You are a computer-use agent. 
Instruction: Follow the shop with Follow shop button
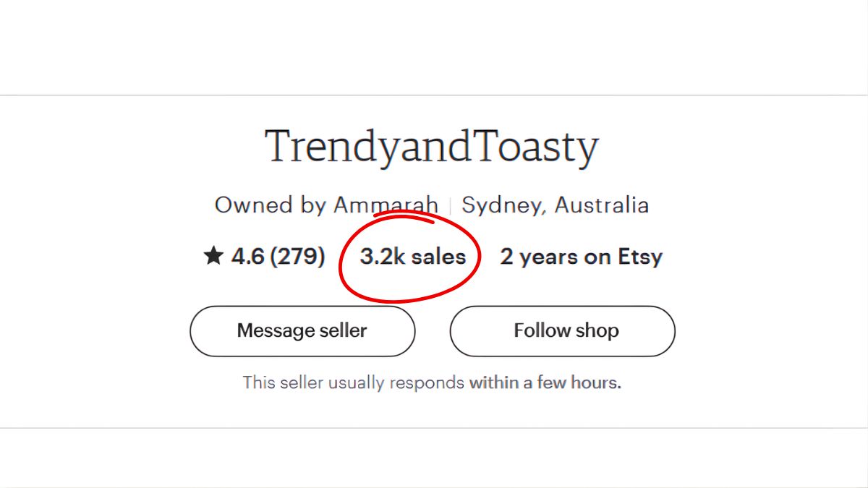click(562, 331)
